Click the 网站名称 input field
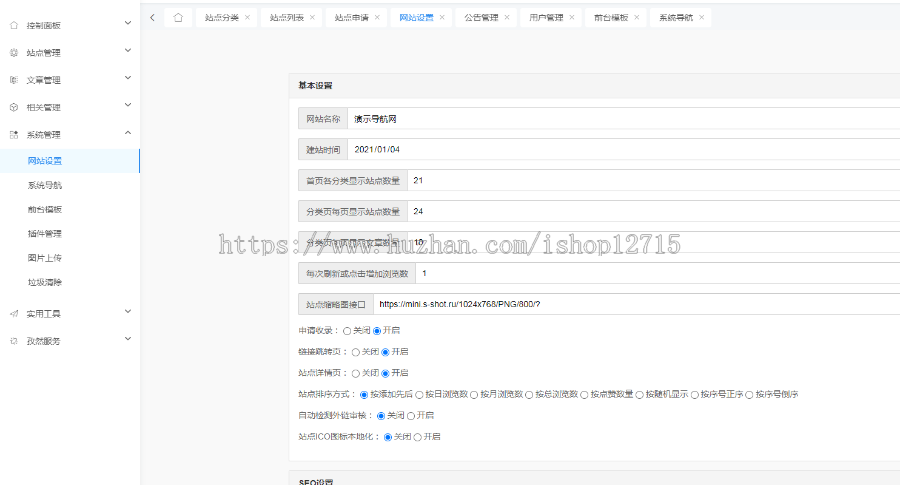This screenshot has height=485, width=900. 623,119
